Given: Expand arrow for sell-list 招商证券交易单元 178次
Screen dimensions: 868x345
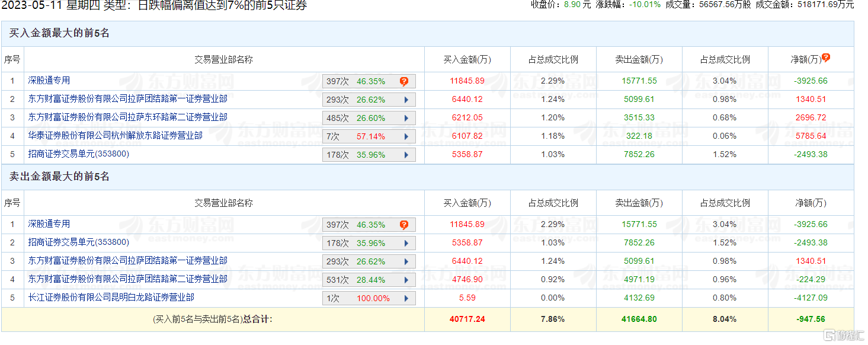Looking at the screenshot, I should point(406,243).
